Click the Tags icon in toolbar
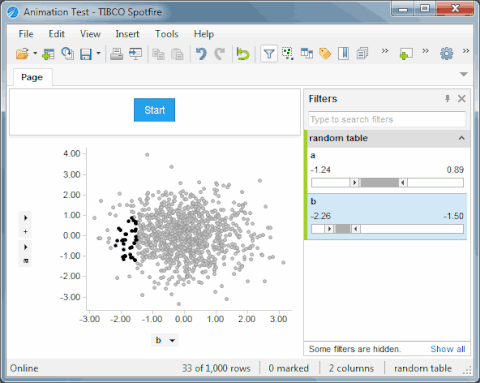Viewport: 480px width, 383px height. click(x=325, y=53)
